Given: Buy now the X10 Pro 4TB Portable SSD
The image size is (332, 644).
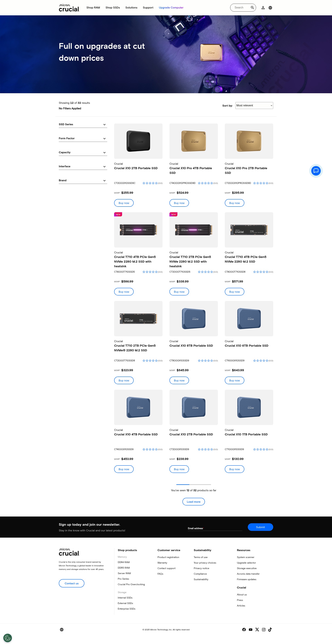Looking at the screenshot, I should [179, 203].
